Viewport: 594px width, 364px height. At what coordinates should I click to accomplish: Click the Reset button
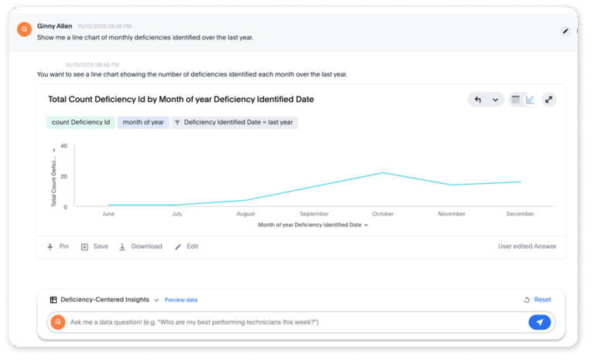click(538, 300)
